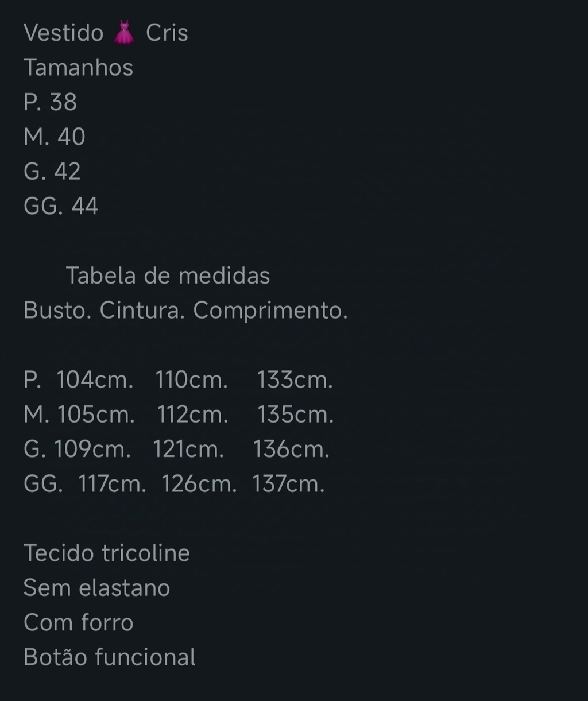The width and height of the screenshot is (588, 701).
Task: Click the 'GG. 44' size line
Action: coord(61,206)
